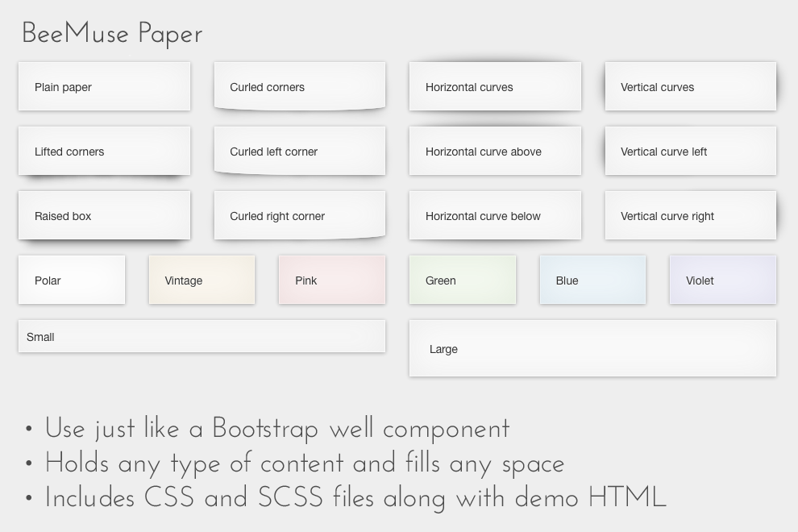Click the Raised box paper card
The image size is (798, 532).
click(x=104, y=216)
